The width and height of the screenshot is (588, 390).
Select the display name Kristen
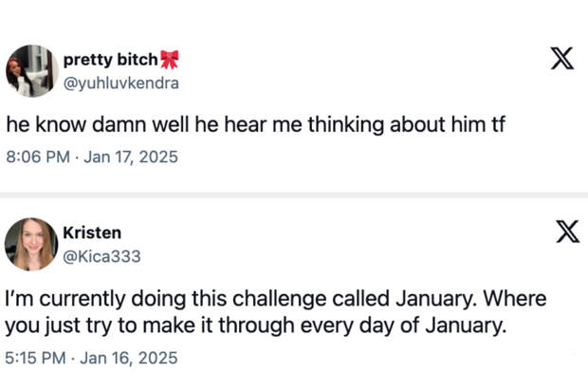click(92, 232)
